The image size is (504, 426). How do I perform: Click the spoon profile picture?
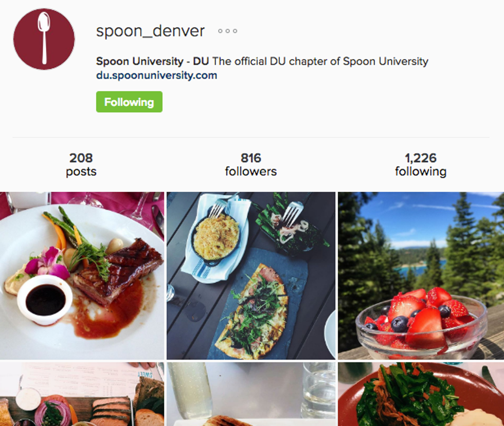tap(44, 39)
